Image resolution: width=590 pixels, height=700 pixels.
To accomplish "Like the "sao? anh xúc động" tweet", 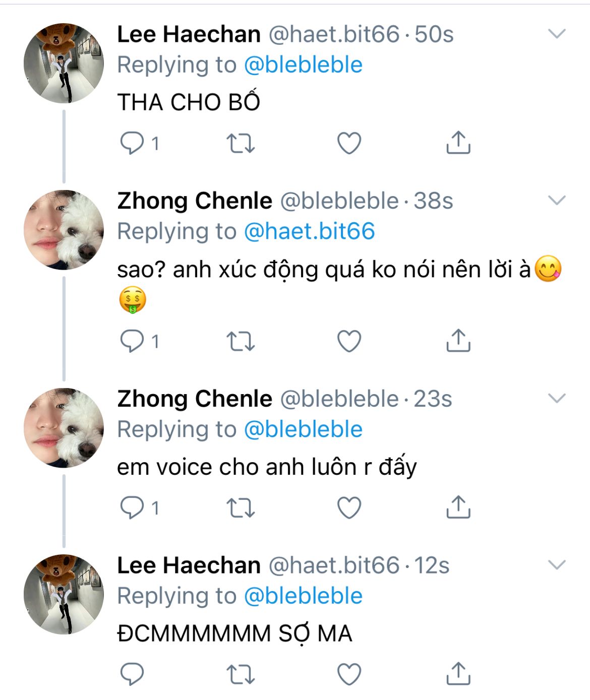I will [349, 341].
